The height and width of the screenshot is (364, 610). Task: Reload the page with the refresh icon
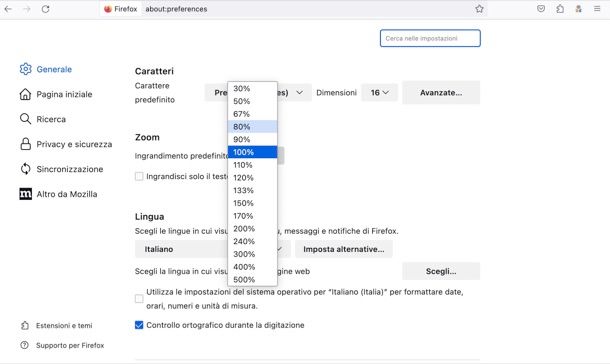(46, 9)
